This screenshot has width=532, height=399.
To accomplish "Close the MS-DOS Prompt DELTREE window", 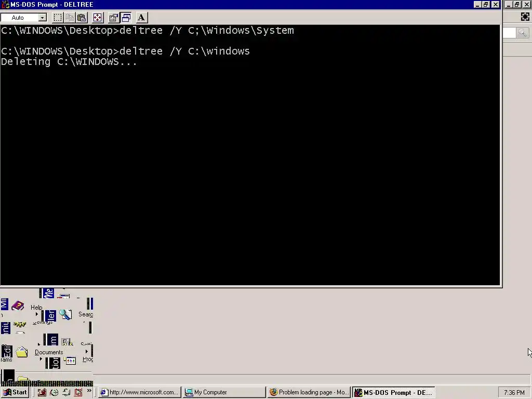I will click(x=495, y=4).
